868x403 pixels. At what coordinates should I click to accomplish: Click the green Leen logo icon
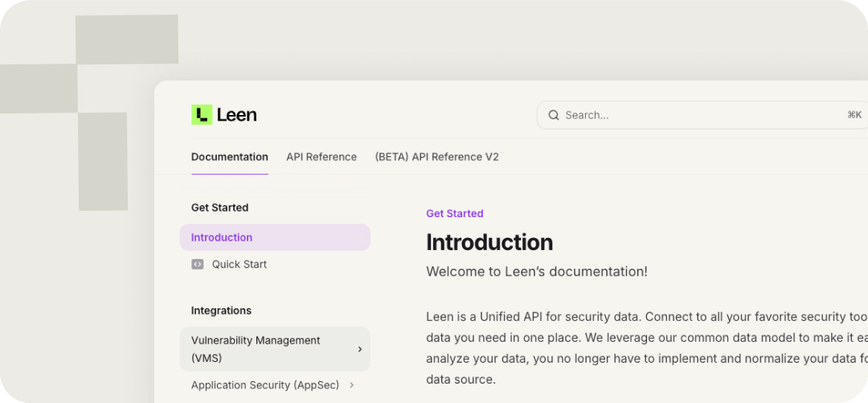[x=202, y=115]
